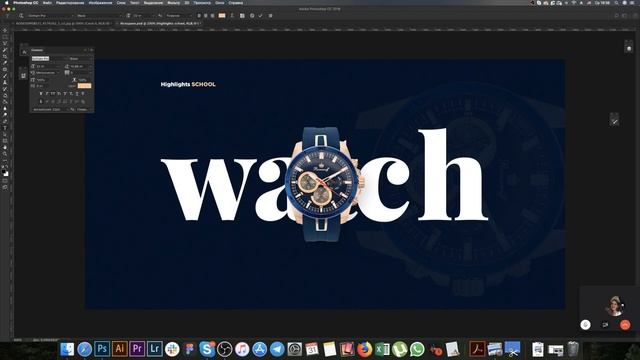Toggle All Caps in Character panel
Screen dimensions: 640x360
(x=53, y=94)
